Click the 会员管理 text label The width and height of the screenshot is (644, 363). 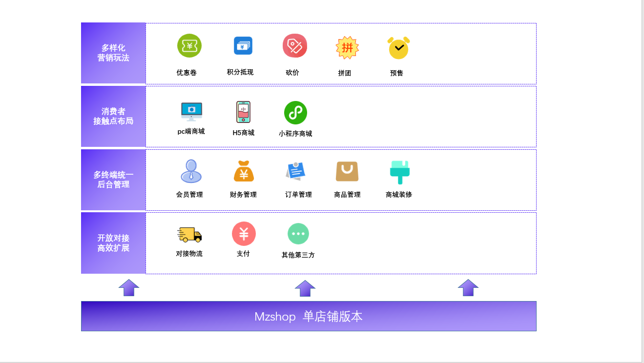[x=189, y=195]
